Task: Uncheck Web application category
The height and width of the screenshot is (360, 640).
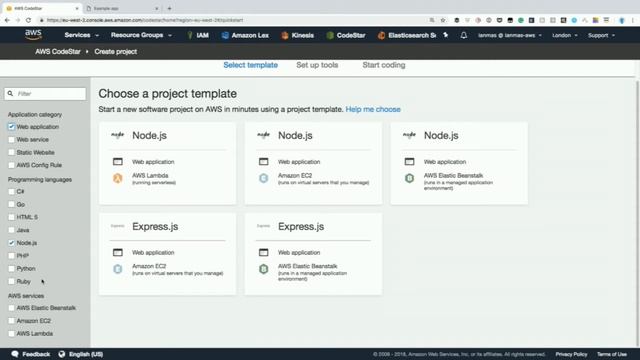Action: (11, 127)
